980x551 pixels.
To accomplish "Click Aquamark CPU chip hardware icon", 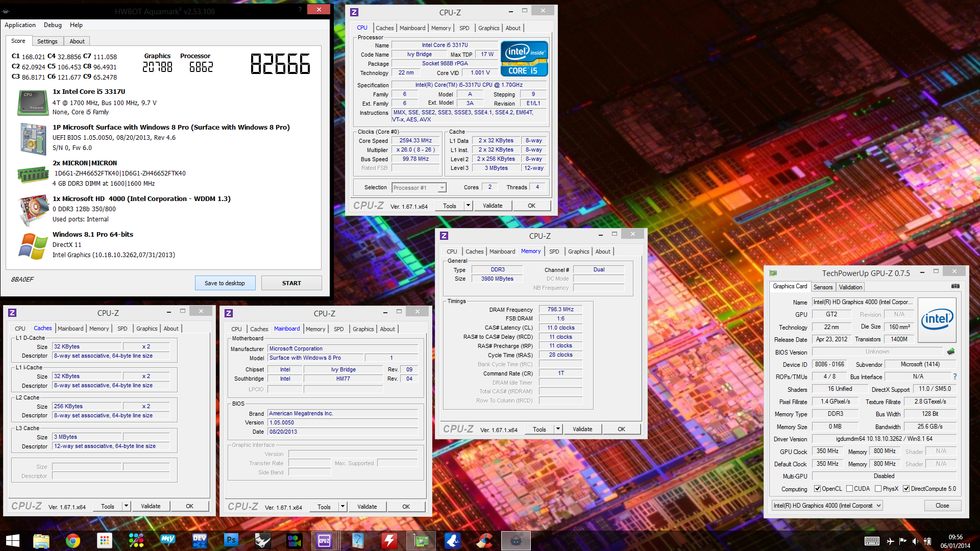I will click(33, 103).
